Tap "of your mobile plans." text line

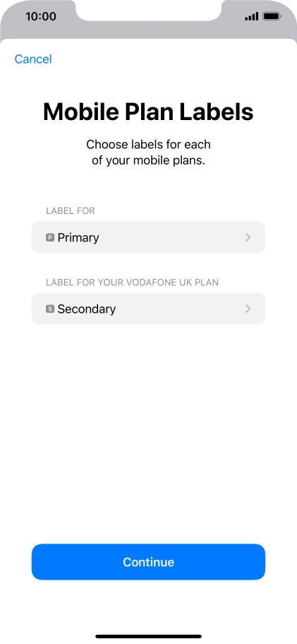pyautogui.click(x=148, y=160)
